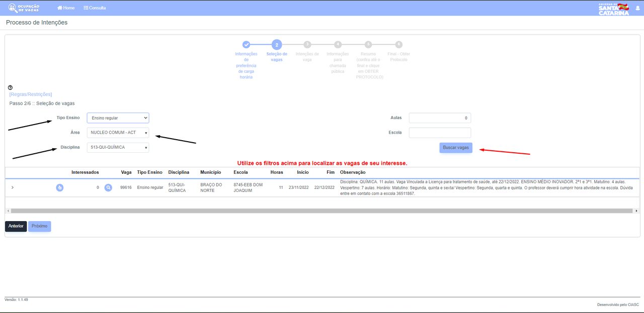Click the Ocupação de Vagas logo
This screenshot has height=313, width=644.
click(x=24, y=8)
